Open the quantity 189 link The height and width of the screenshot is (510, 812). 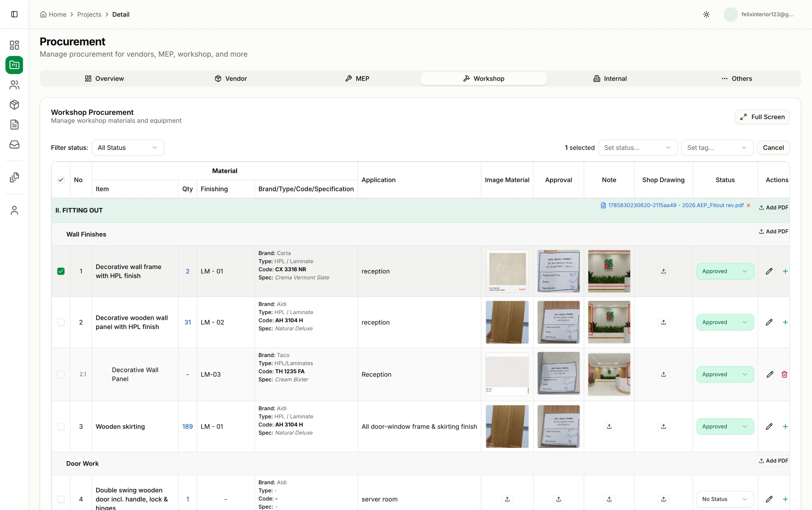(x=187, y=426)
